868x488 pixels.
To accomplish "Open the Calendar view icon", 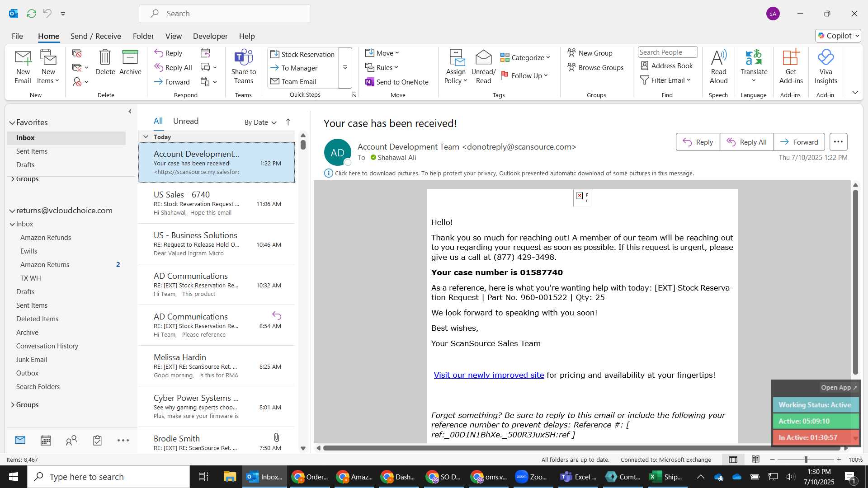I will point(46,440).
